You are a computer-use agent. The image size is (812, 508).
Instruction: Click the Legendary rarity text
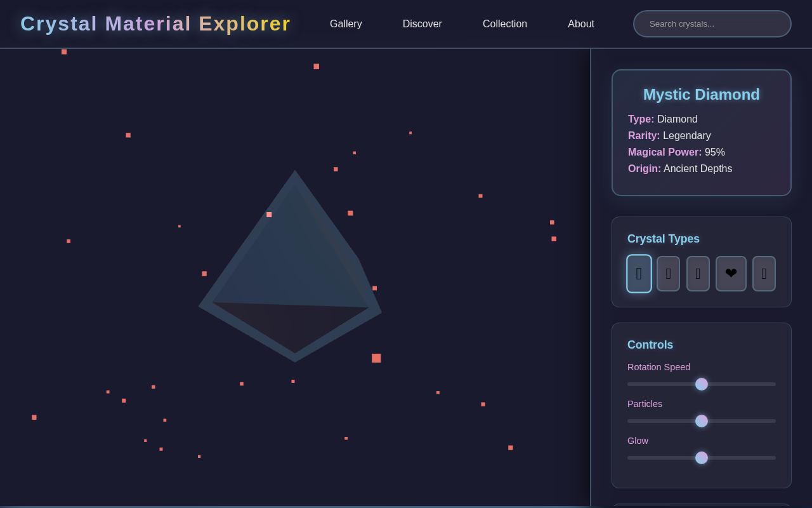coord(687,135)
